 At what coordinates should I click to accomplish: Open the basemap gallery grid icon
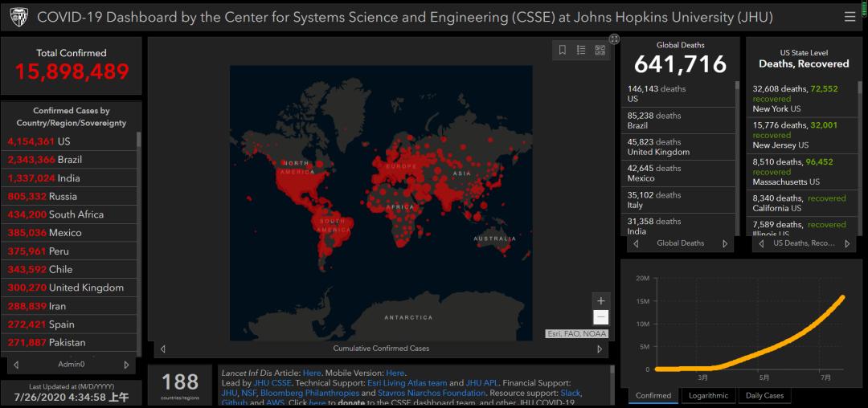600,51
